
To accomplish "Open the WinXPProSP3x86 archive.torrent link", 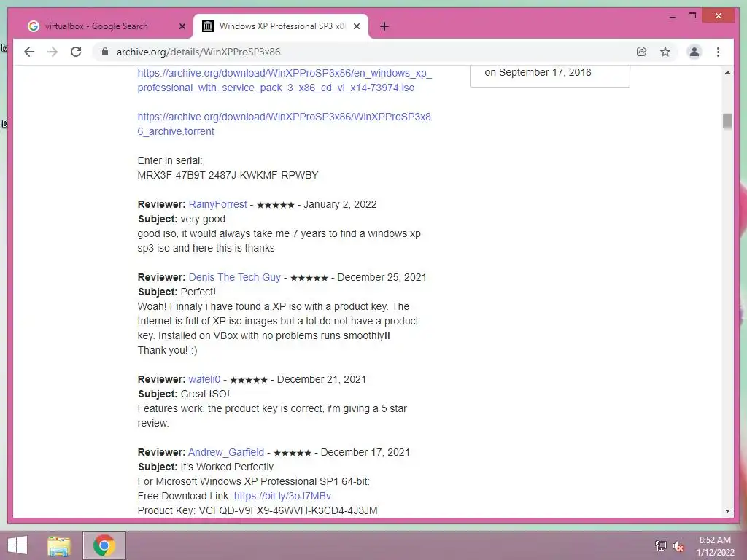I will click(x=284, y=124).
